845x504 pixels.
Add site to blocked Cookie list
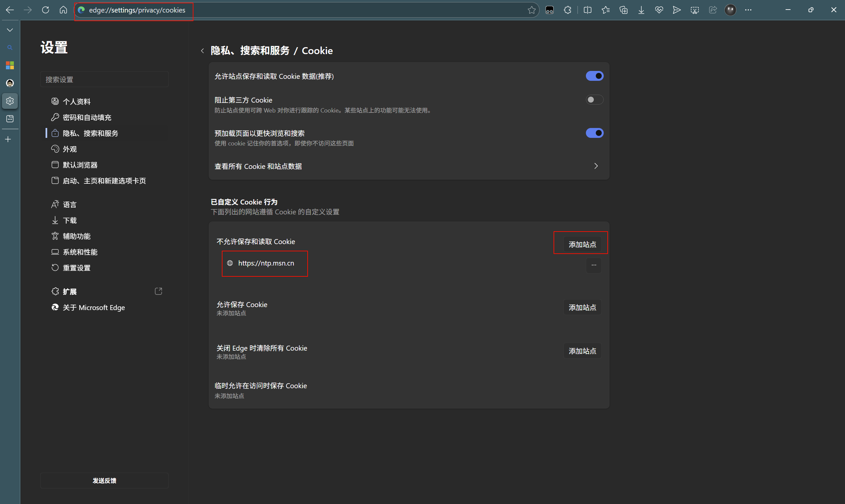pos(582,244)
